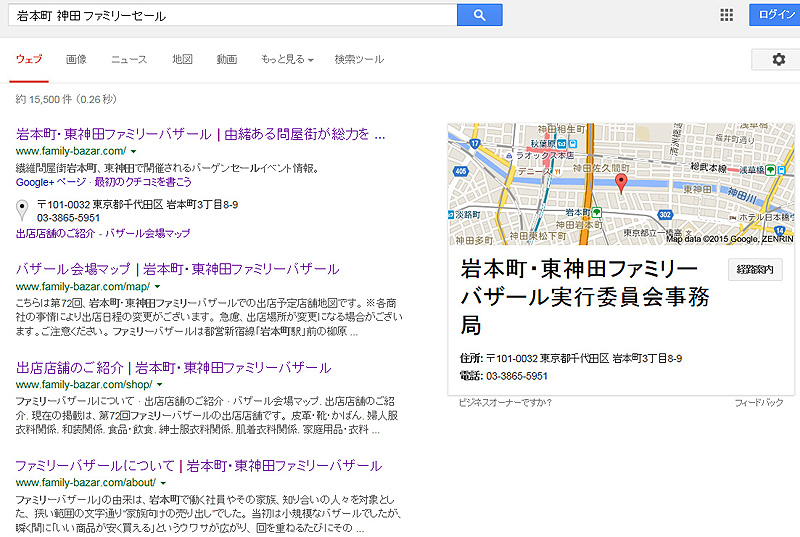This screenshot has height=537, width=800.
Task: Open the バザール会場マップ result title
Action: pyautogui.click(x=177, y=269)
